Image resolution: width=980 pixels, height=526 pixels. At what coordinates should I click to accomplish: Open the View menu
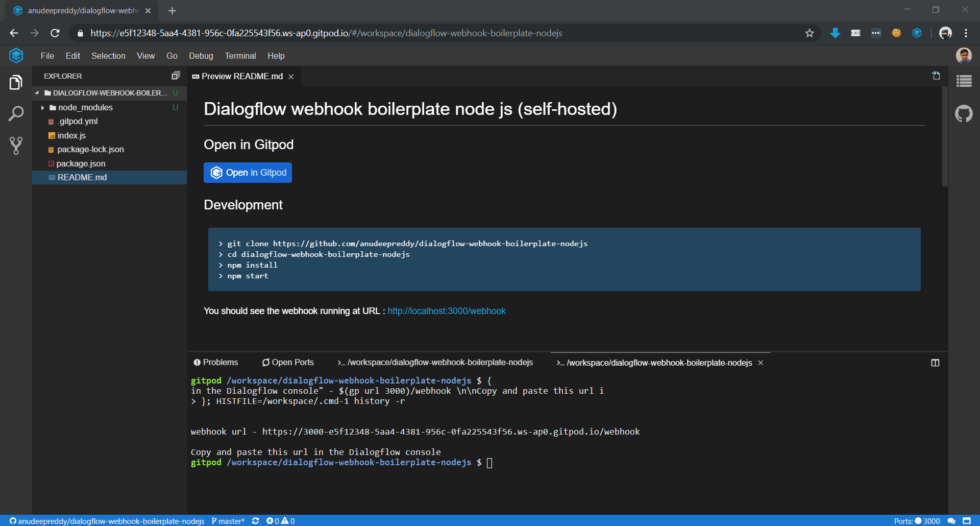pyautogui.click(x=145, y=56)
